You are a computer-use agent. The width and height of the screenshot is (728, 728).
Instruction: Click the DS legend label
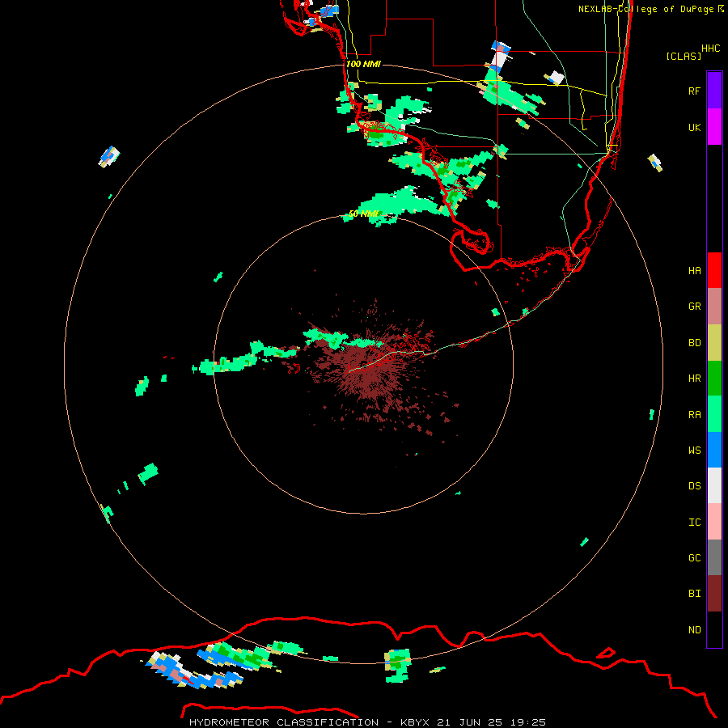[x=694, y=486]
